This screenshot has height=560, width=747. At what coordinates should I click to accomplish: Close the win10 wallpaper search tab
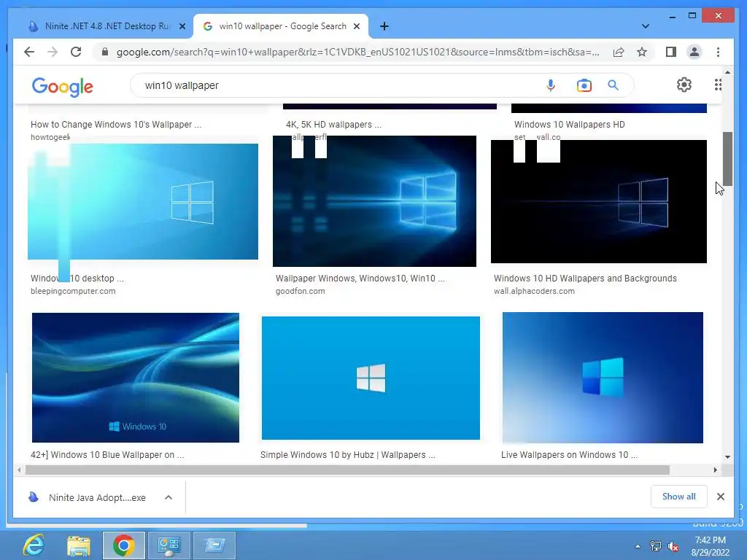click(x=356, y=26)
